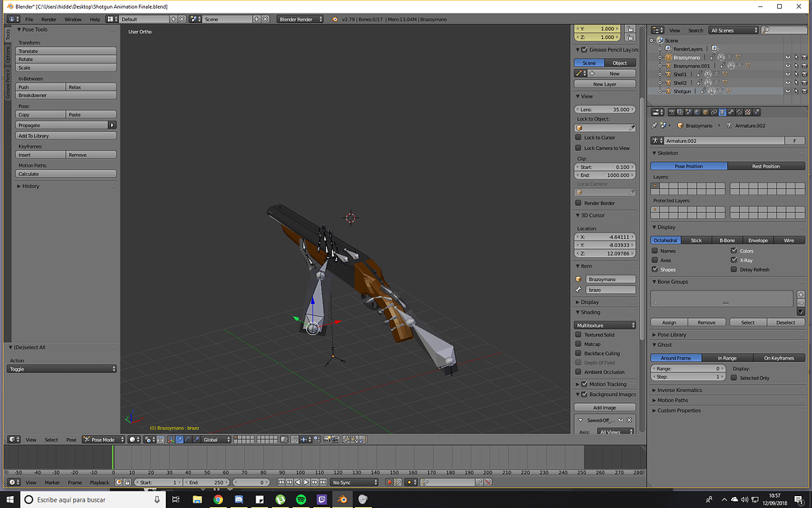Viewport: 812px width, 508px height.
Task: Open the Toggle action dropdown
Action: coord(62,369)
